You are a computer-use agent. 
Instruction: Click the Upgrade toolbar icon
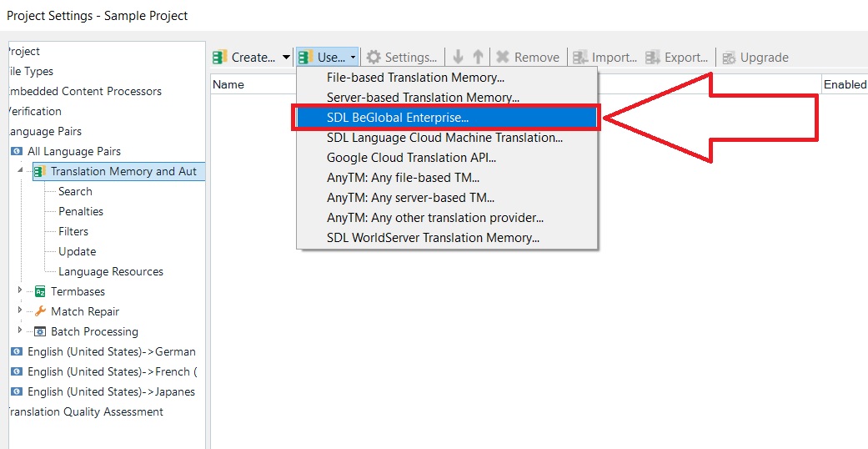[x=730, y=58]
